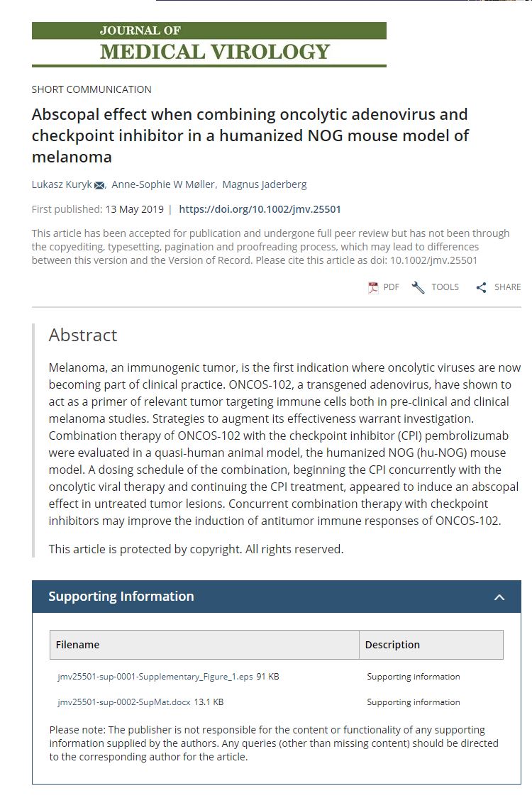Click the Filename column header

click(78, 645)
